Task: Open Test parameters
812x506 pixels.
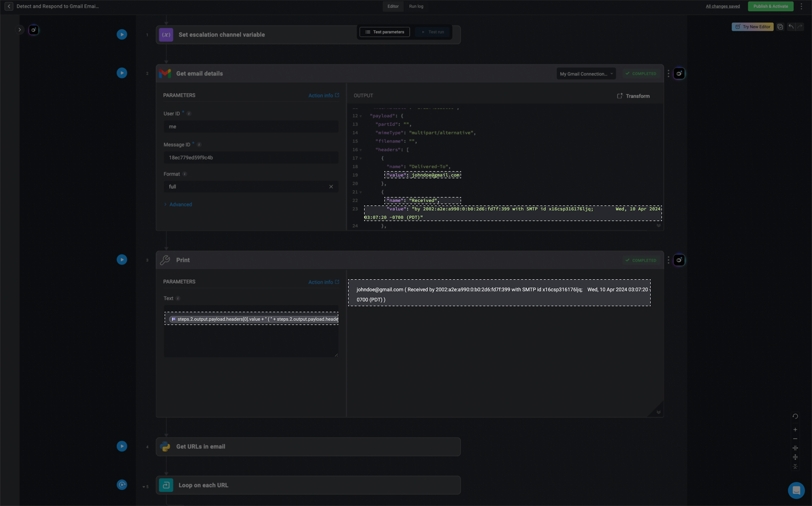Action: click(x=385, y=32)
